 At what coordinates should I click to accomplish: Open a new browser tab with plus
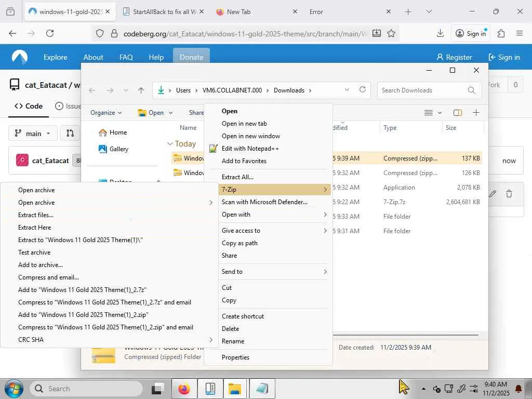coord(408,12)
